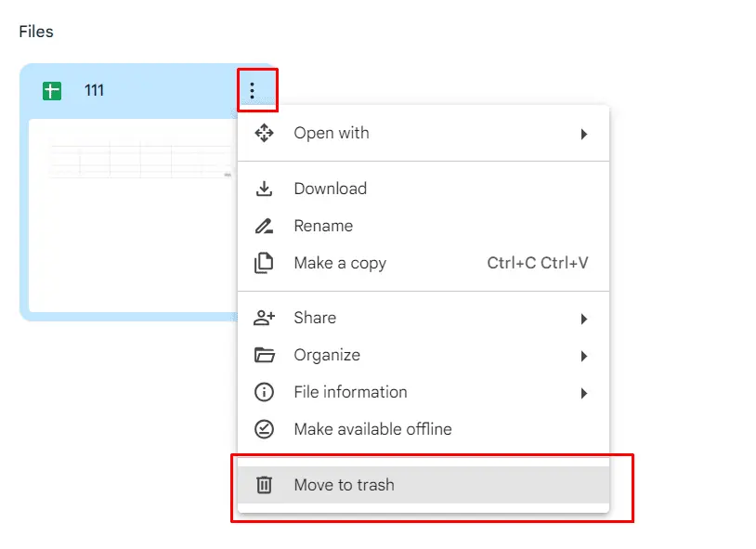Click the Make available offline checkmark icon
Viewport: 756px width, 549px height.
click(264, 429)
